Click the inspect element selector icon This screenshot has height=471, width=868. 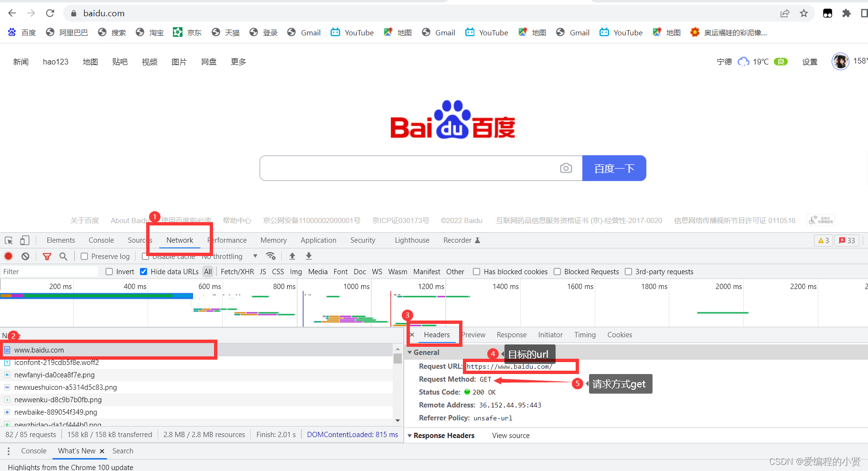pos(9,240)
